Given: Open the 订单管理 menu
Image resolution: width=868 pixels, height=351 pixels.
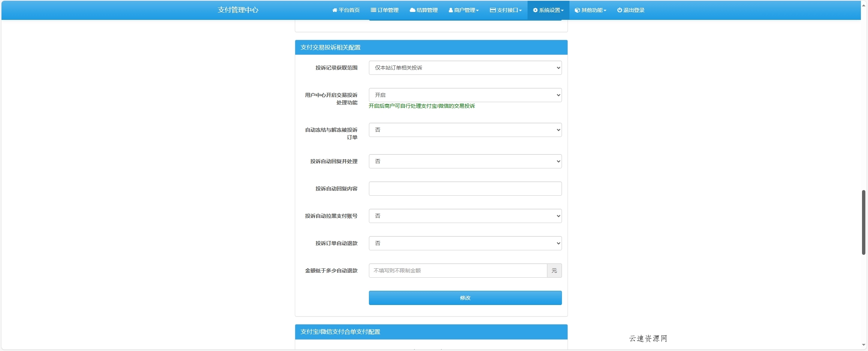Looking at the screenshot, I should [384, 10].
